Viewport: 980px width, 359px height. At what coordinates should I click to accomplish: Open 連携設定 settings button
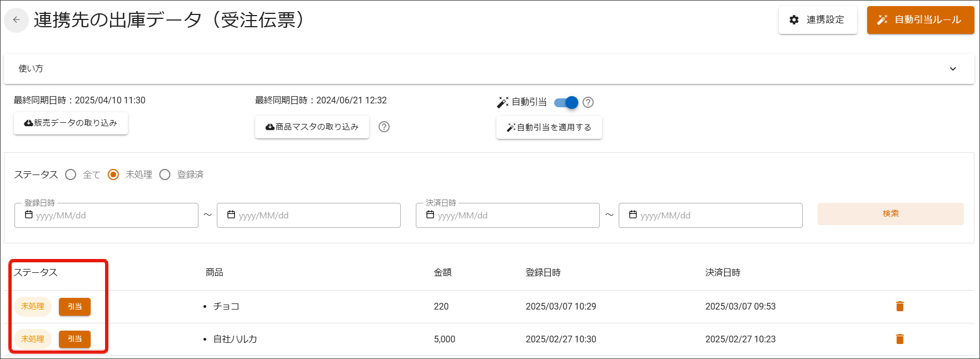click(x=817, y=20)
